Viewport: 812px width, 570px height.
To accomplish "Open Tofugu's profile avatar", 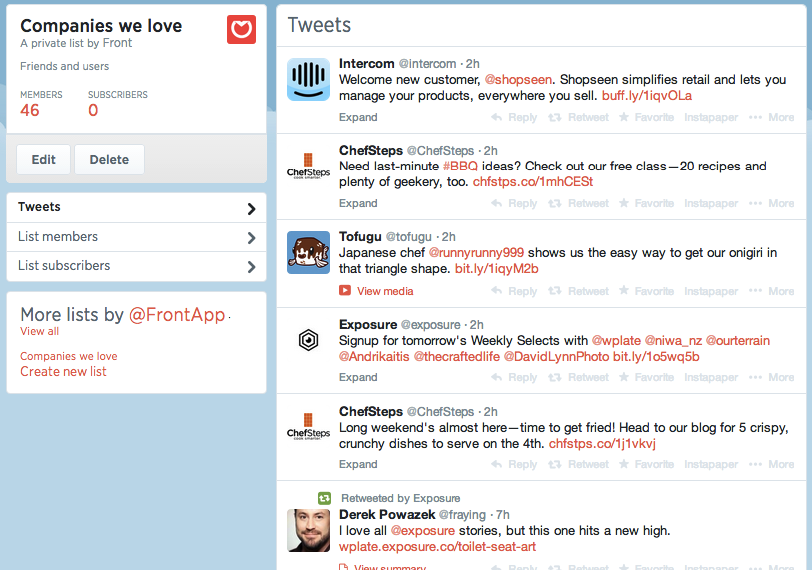I will (x=309, y=252).
